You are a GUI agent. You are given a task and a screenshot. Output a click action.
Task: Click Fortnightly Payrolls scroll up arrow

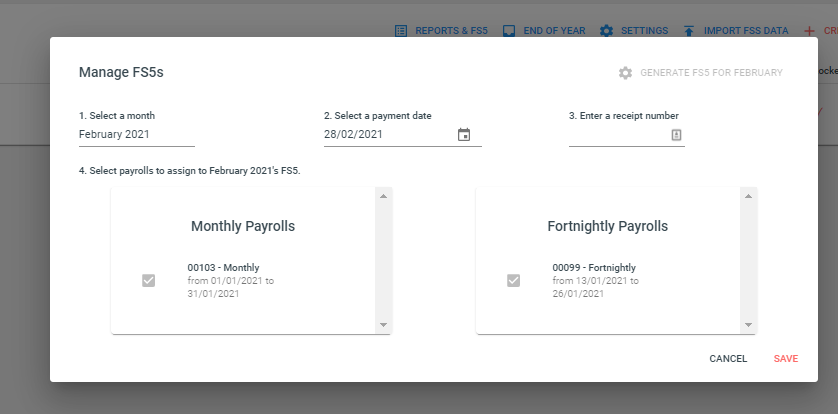(x=748, y=196)
